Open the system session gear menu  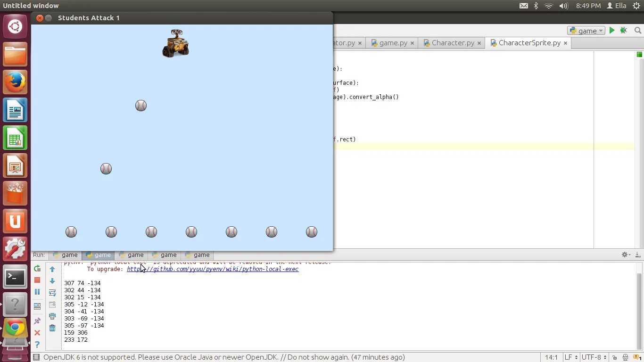(637, 6)
